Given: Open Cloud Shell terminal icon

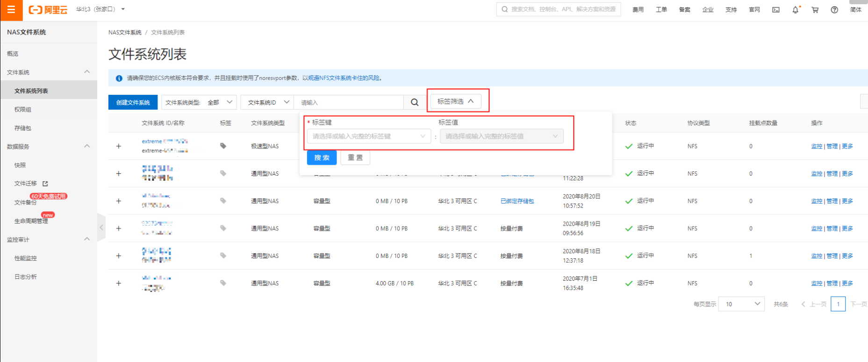Looking at the screenshot, I should (776, 10).
